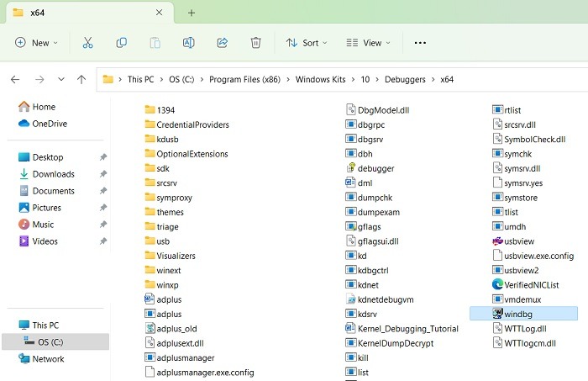588x381 pixels.
Task: Open OneDrive in navigation pane
Action: click(42, 124)
